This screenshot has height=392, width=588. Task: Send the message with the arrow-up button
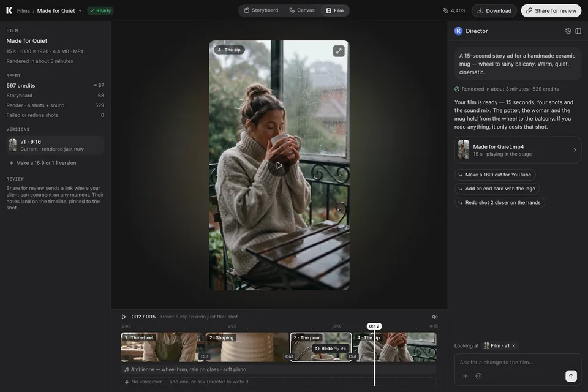(571, 376)
